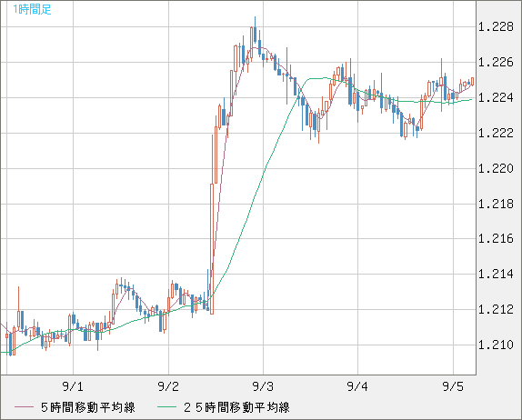Select the 1.210 price axis label
This screenshot has width=522, height=420.
coord(496,345)
